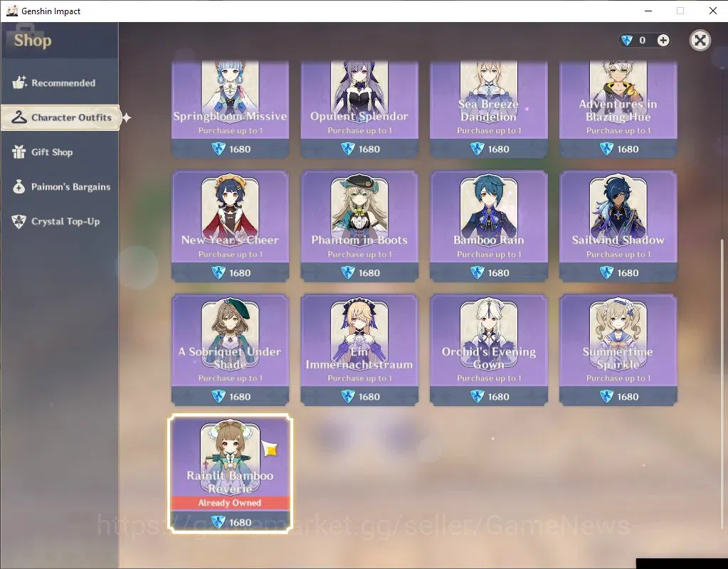Click the crystal icon under Adventures in Blazing Hue
Image resolution: width=728 pixels, height=569 pixels.
coord(606,149)
